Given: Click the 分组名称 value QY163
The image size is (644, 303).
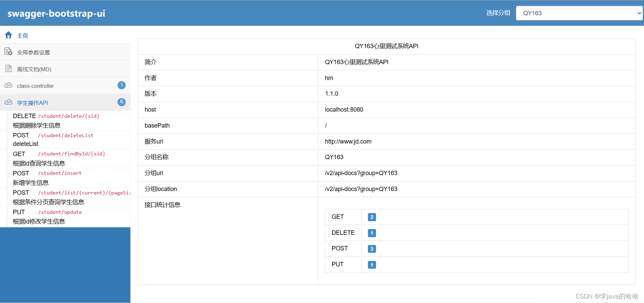Looking at the screenshot, I should 334,157.
